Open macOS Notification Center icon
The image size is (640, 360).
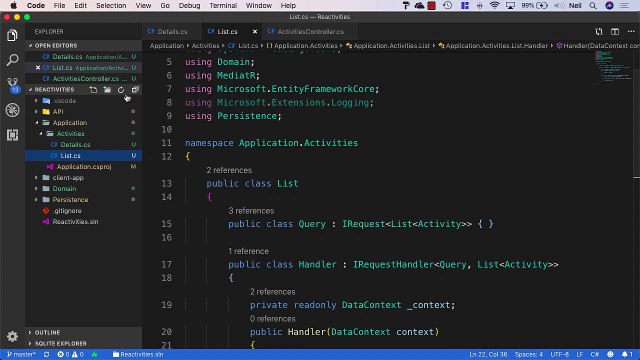tap(624, 6)
